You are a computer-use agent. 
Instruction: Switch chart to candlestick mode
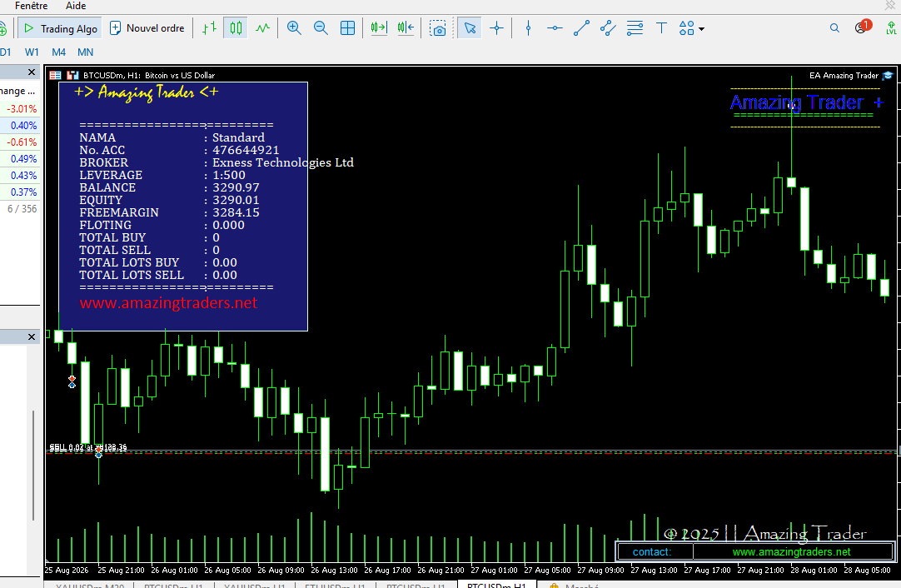pos(236,28)
